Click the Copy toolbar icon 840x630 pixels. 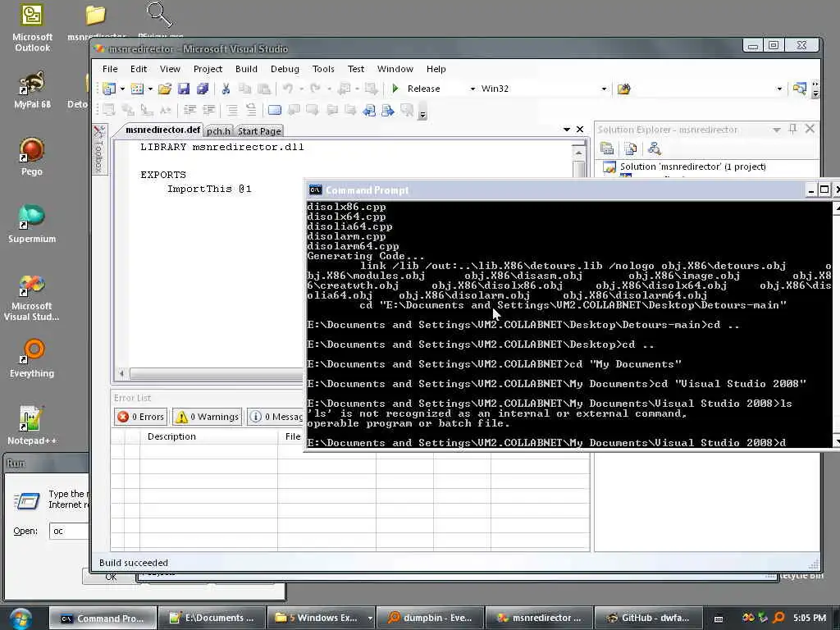pyautogui.click(x=244, y=89)
